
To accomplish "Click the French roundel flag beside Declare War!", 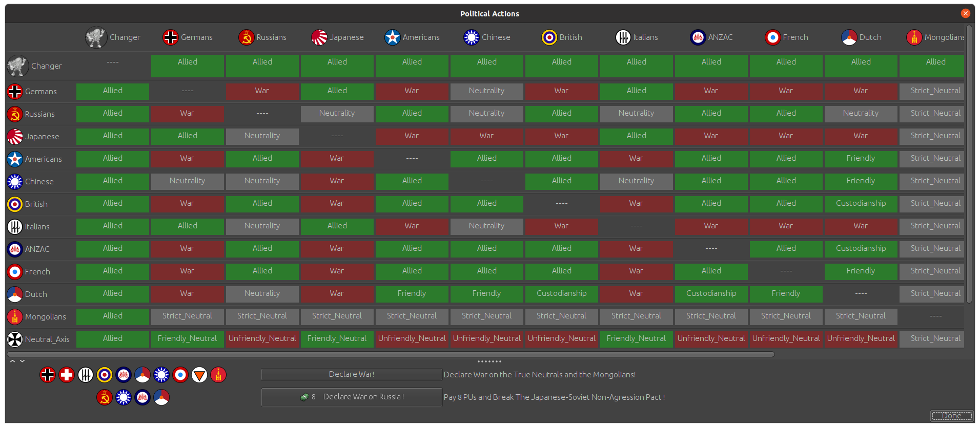I will pyautogui.click(x=180, y=375).
